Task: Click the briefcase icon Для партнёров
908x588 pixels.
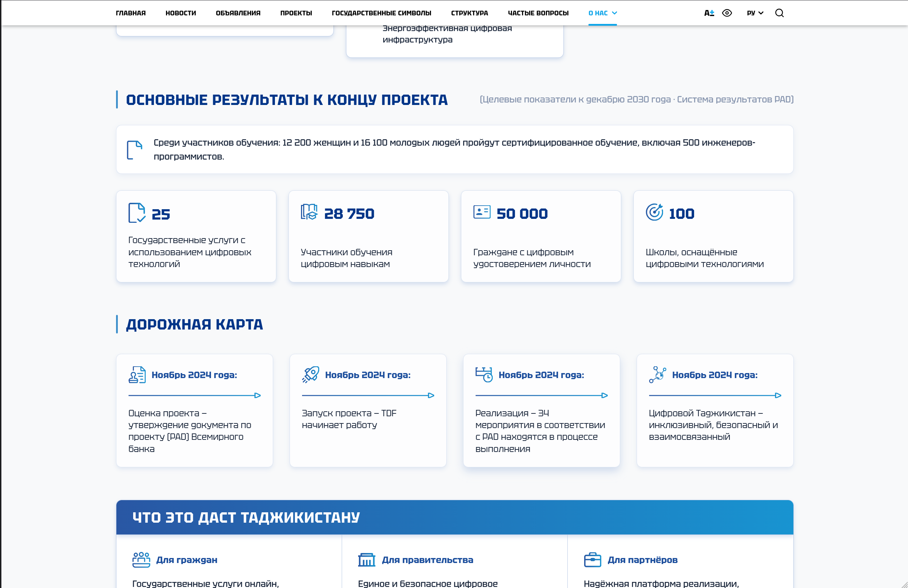Action: point(592,560)
